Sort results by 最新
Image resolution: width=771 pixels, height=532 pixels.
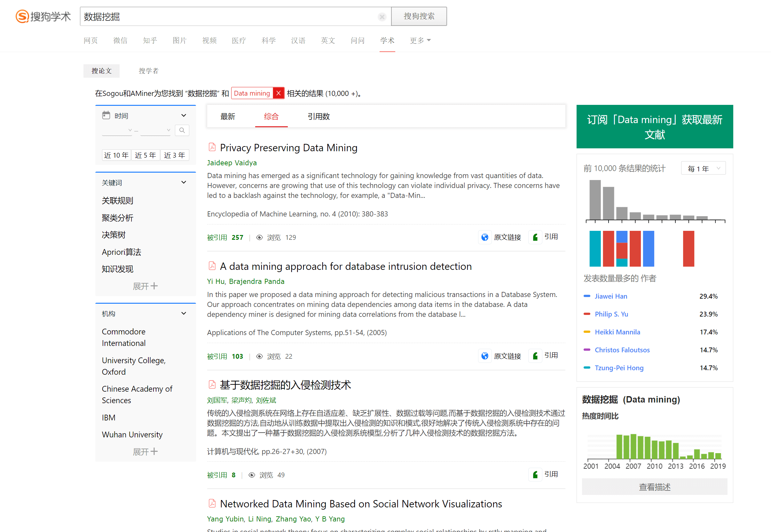coord(228,116)
